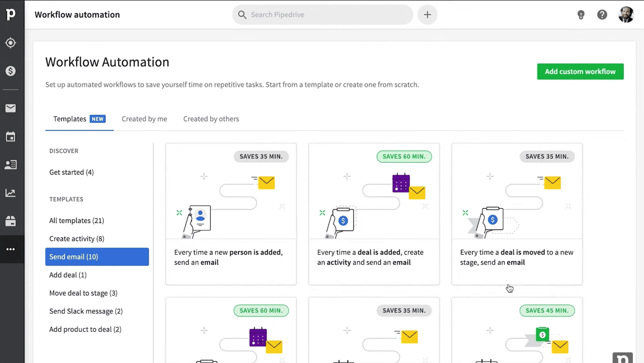Click NEW badge beside Templates
The image size is (644, 363).
[x=97, y=119]
